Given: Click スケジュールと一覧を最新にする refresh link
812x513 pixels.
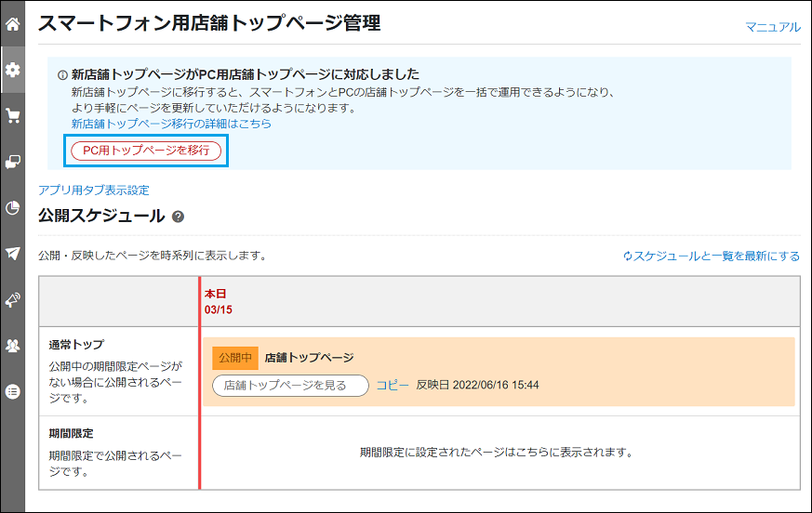Looking at the screenshot, I should [712, 256].
